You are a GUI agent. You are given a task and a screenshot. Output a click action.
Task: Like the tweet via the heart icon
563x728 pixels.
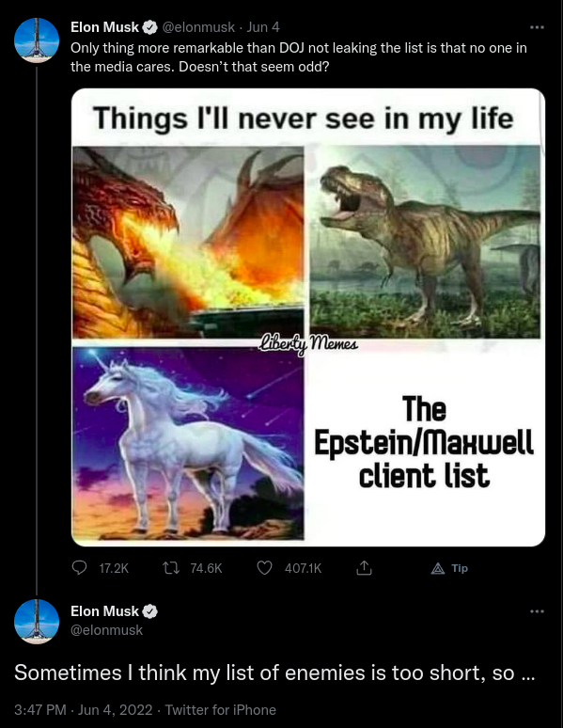pos(264,568)
